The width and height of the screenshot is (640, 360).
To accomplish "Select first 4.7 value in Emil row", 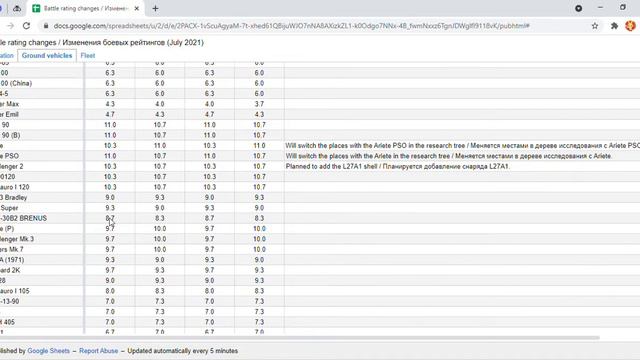I will coord(110,114).
